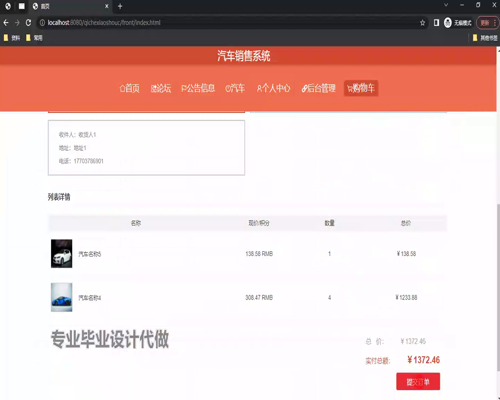This screenshot has height=400, width=500.
Task: Open the tab search chevron
Action: point(446,5)
